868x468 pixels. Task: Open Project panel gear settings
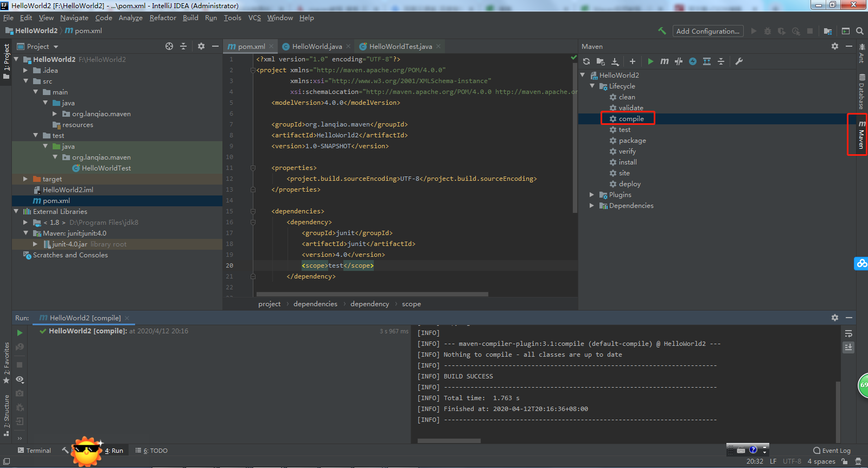tap(201, 46)
